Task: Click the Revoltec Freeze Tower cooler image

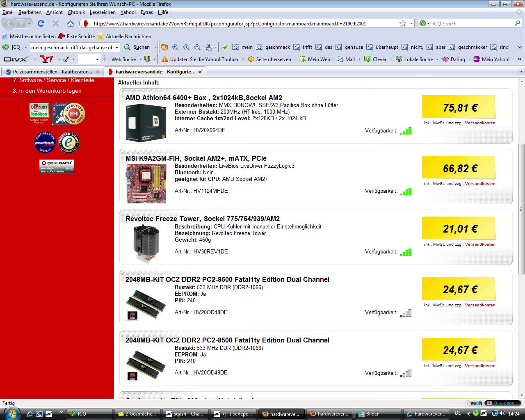Action: (x=146, y=244)
